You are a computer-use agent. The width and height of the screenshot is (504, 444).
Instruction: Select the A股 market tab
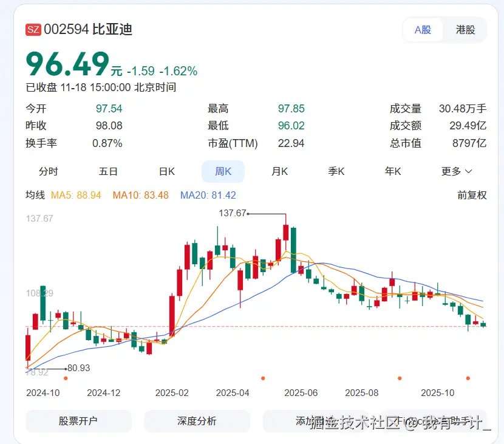423,30
